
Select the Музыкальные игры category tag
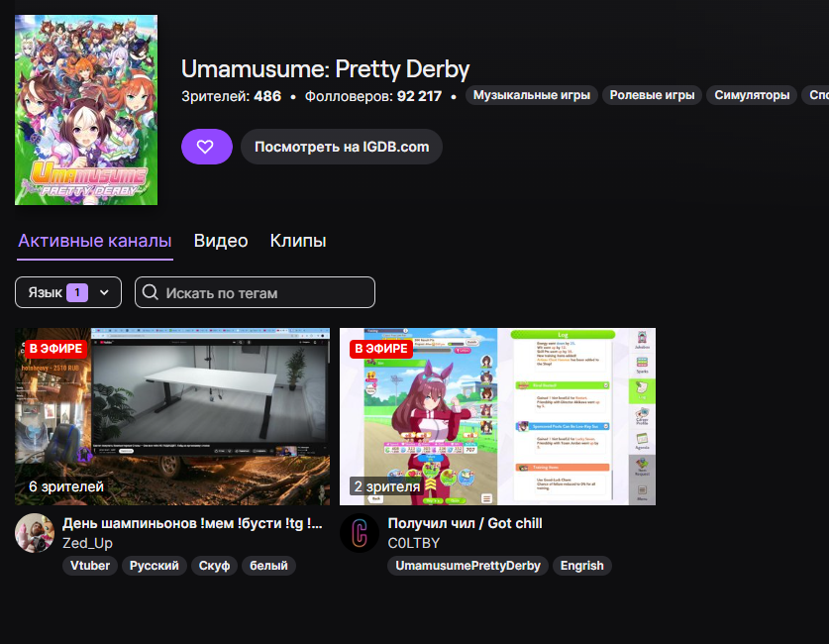pyautogui.click(x=532, y=95)
